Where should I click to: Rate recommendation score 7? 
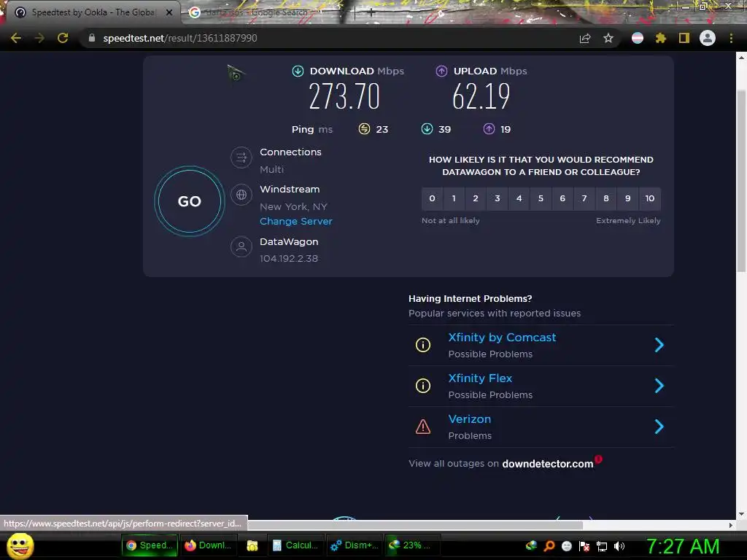click(x=584, y=198)
